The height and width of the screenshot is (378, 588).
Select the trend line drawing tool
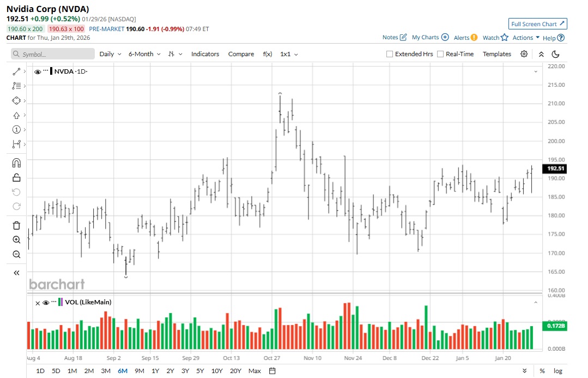(16, 71)
